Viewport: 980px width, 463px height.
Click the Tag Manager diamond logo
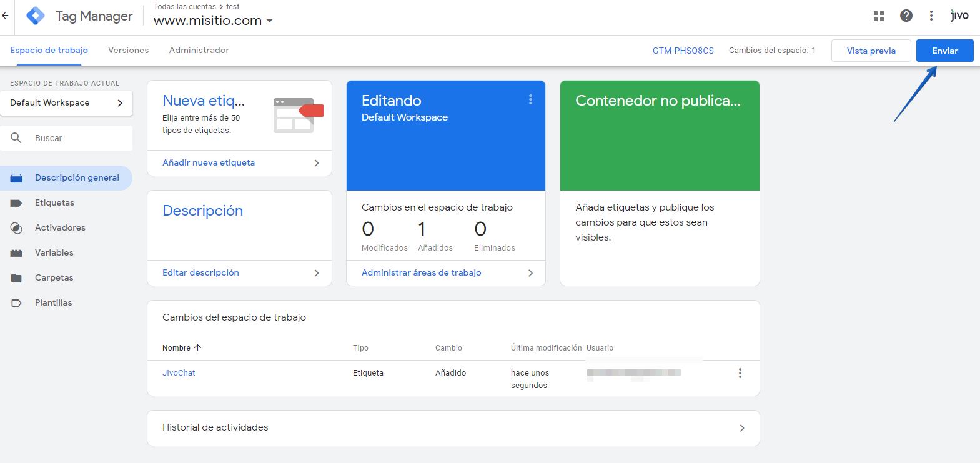(36, 16)
